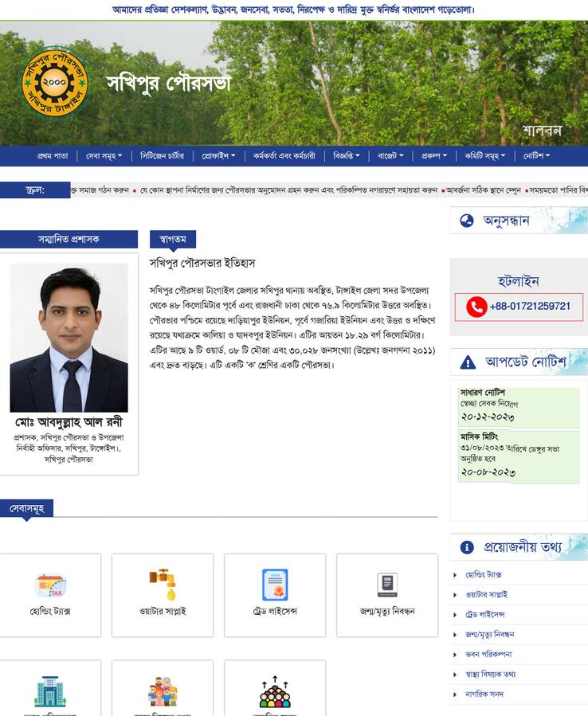Click the administrator's portrait photo

pos(69,338)
